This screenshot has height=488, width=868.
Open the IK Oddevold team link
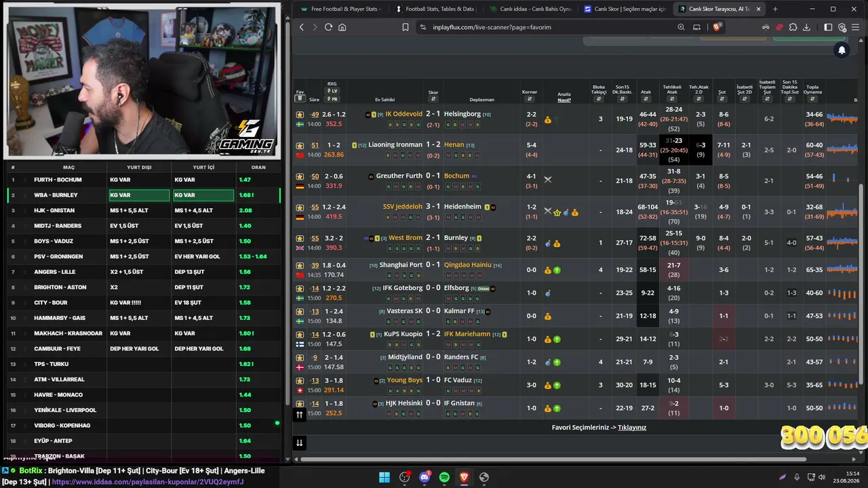[x=403, y=115]
